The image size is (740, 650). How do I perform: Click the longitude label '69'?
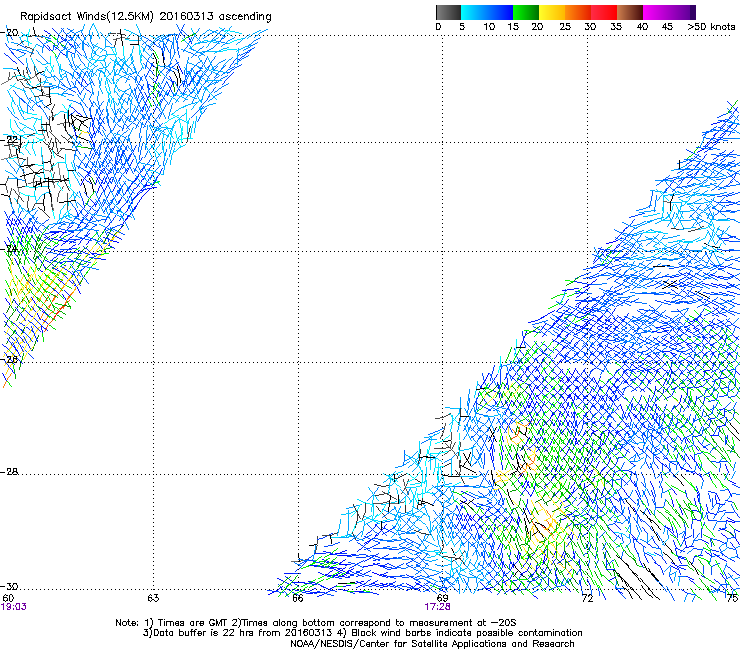(x=442, y=598)
